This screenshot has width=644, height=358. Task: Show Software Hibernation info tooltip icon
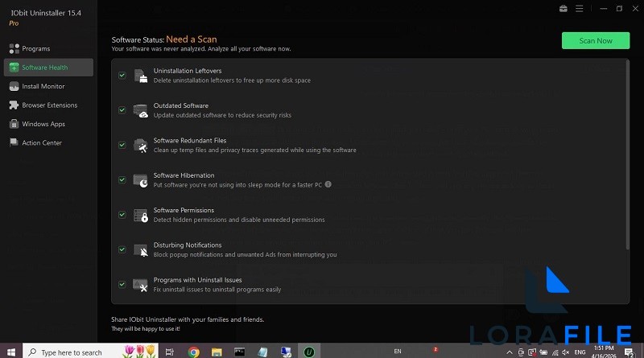click(x=328, y=184)
